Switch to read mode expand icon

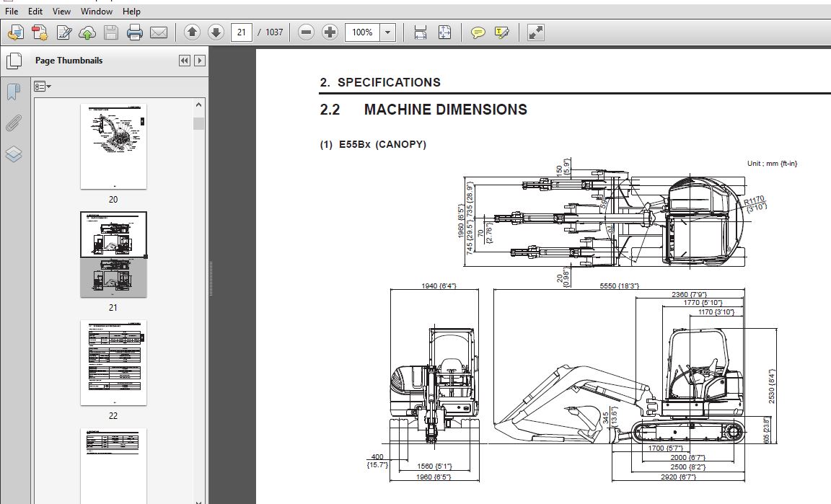535,32
